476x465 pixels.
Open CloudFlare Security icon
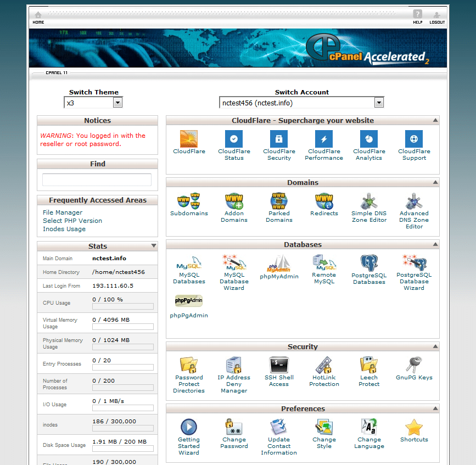tap(279, 139)
